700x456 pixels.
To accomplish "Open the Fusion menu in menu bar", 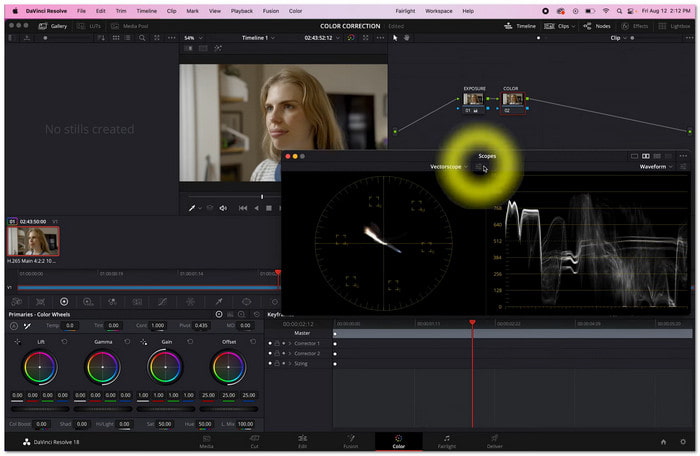I will click(x=271, y=11).
